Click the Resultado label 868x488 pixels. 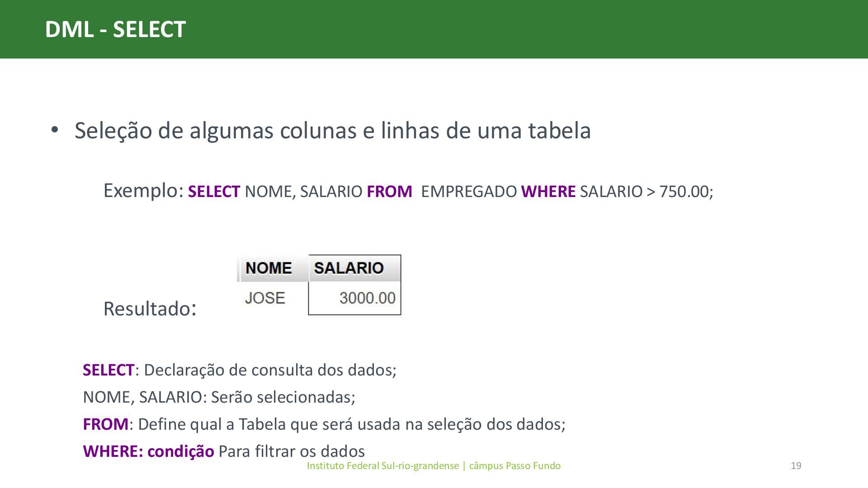(150, 309)
